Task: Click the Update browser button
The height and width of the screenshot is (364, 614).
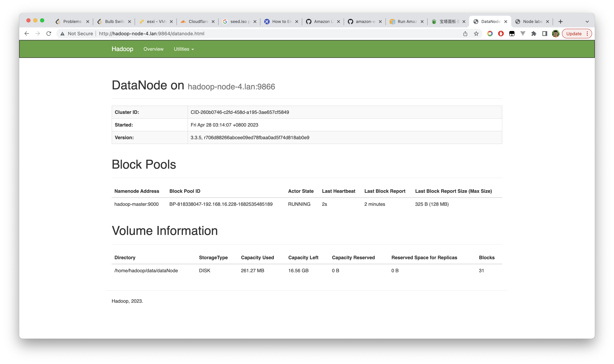Action: coord(574,34)
